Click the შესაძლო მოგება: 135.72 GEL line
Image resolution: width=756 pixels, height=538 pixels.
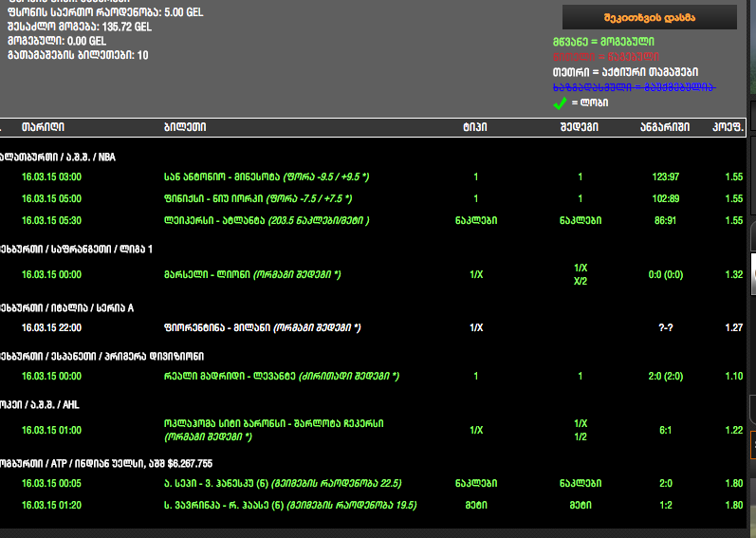pos(80,27)
